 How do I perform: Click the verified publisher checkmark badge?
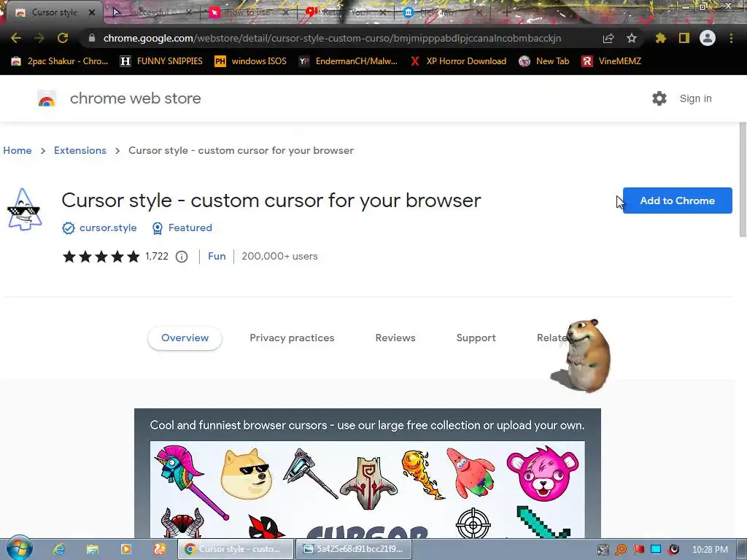click(x=69, y=228)
